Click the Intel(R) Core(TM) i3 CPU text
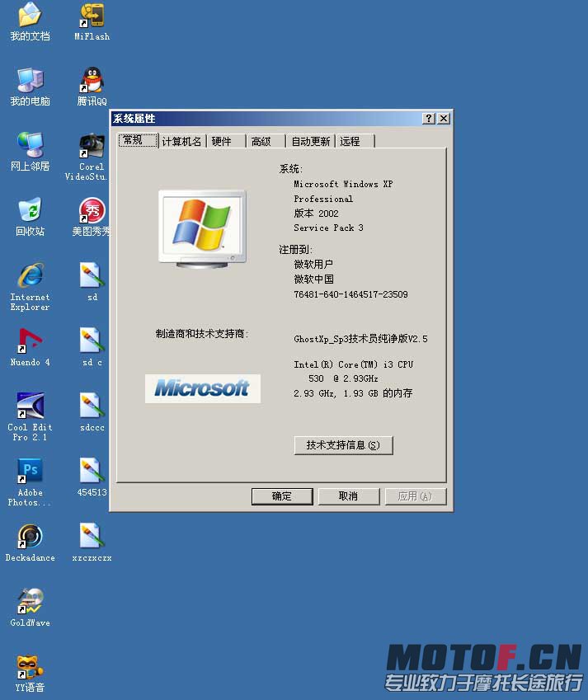The image size is (588, 700). click(x=353, y=364)
